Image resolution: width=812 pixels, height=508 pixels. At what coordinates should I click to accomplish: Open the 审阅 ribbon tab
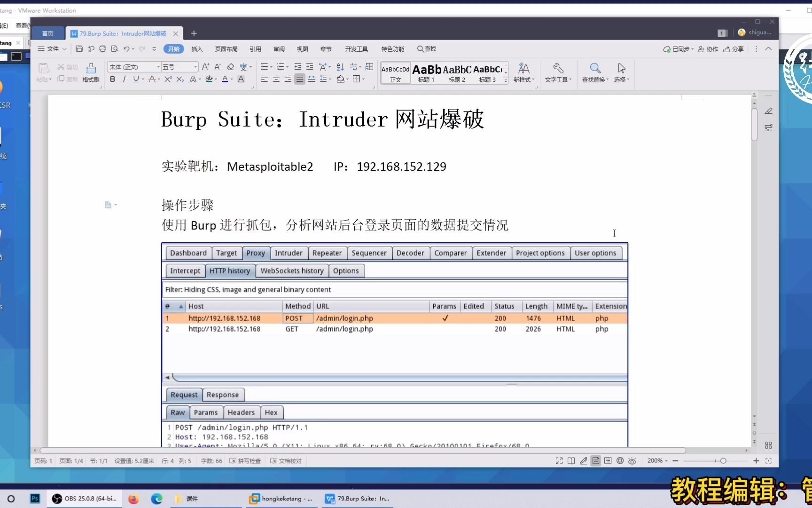279,49
